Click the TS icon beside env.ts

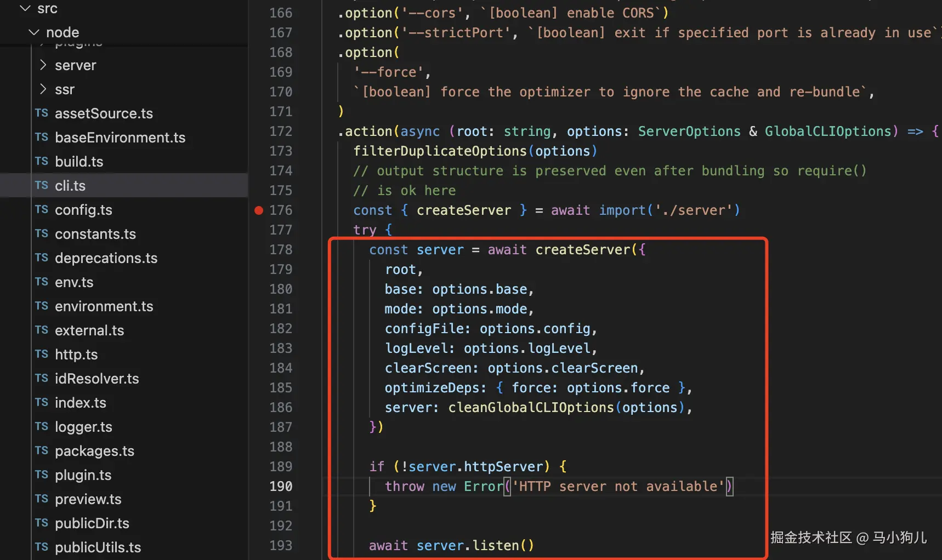tap(42, 282)
